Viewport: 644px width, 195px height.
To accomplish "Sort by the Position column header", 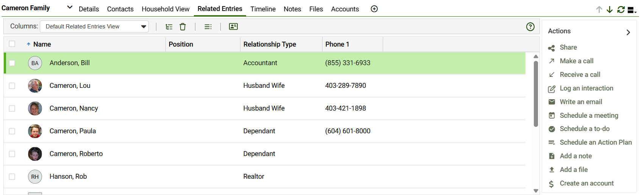I will 181,44.
